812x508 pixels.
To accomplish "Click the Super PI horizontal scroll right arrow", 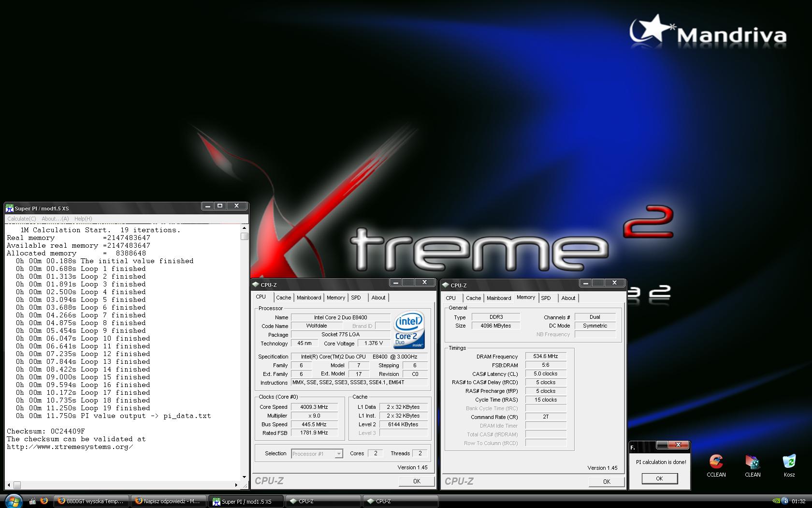I will click(x=236, y=485).
